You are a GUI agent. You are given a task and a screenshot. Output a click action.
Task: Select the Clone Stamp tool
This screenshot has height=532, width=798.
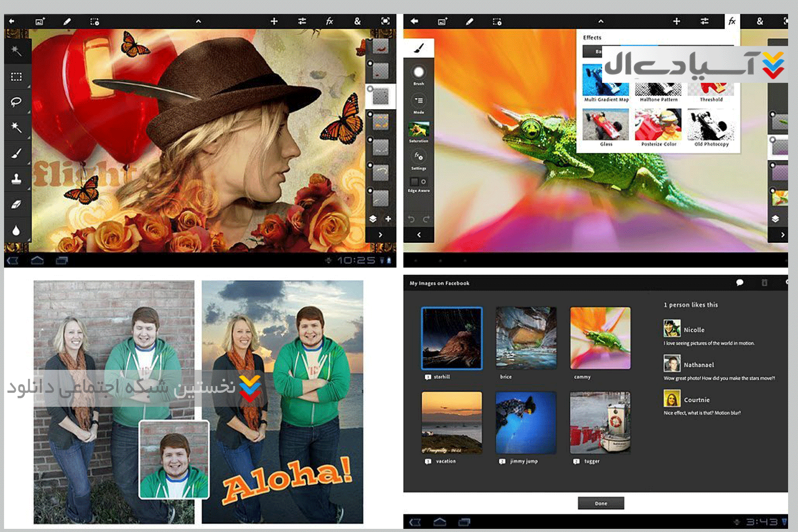coord(16,179)
